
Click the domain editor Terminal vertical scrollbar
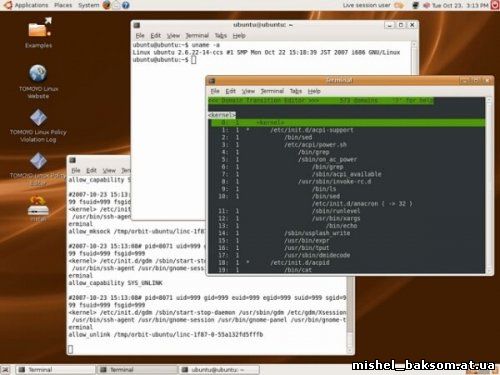pyautogui.click(x=489, y=185)
